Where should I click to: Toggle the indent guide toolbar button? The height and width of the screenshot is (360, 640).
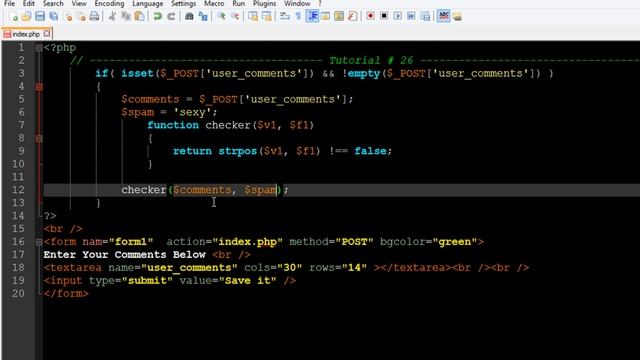pyautogui.click(x=312, y=16)
